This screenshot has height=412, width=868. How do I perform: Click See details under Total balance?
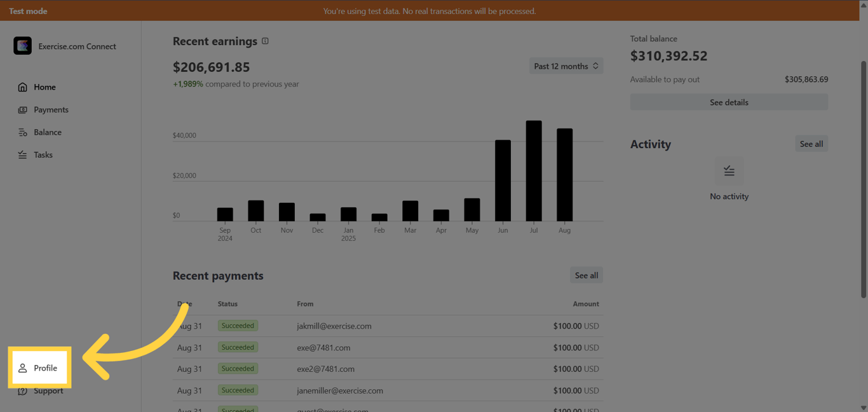(729, 102)
